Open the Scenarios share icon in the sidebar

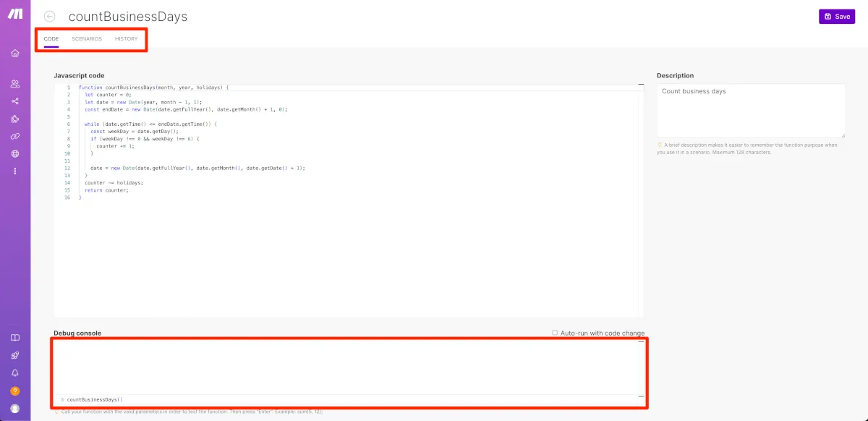click(x=15, y=101)
